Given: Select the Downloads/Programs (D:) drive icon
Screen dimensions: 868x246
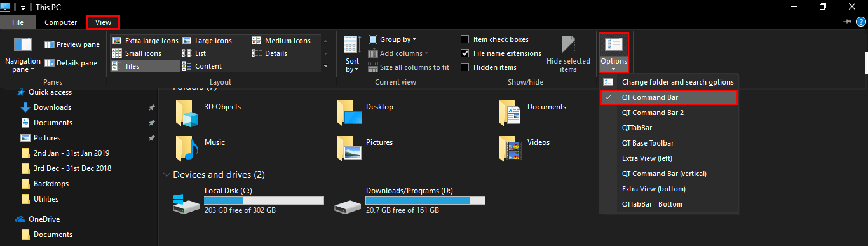Looking at the screenshot, I should pyautogui.click(x=348, y=205).
